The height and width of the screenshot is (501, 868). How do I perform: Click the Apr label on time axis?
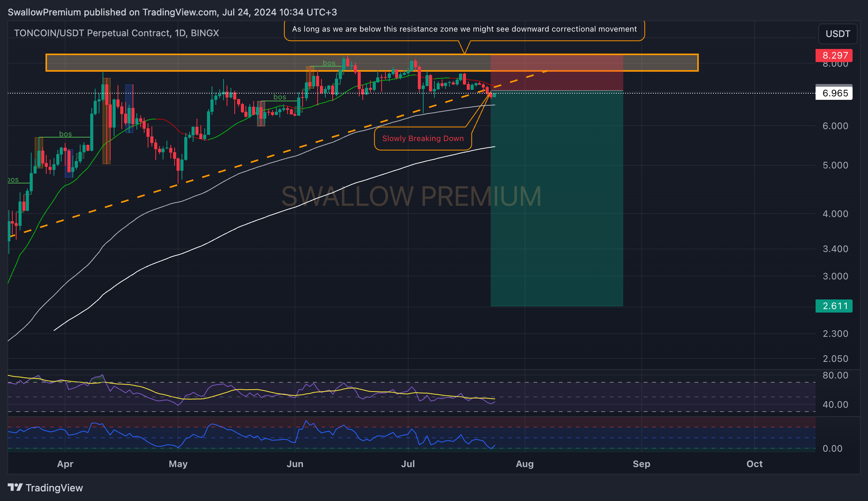[x=65, y=464]
